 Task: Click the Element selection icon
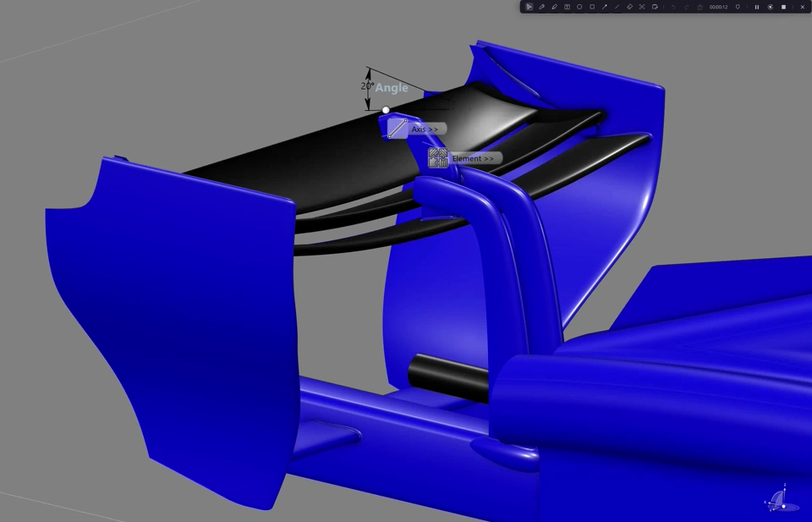click(x=438, y=158)
